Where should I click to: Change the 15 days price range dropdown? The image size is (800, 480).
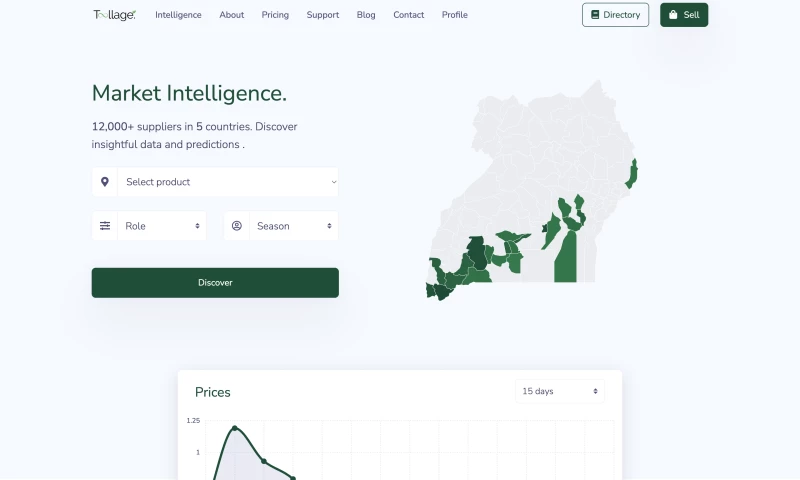[x=560, y=391]
